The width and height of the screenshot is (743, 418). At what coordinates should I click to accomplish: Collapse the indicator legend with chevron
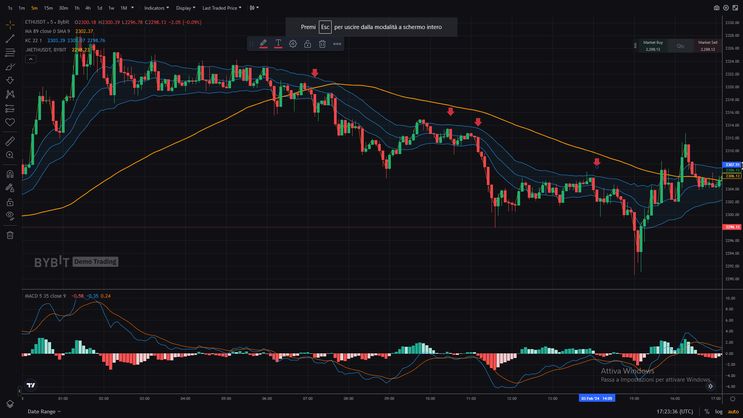pos(30,59)
